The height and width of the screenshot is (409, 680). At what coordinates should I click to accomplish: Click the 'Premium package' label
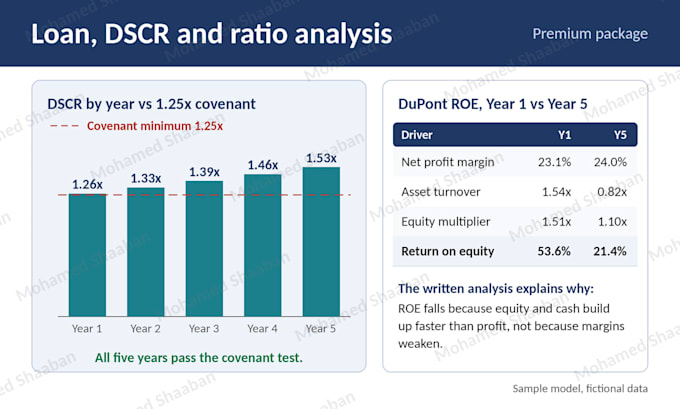click(x=590, y=34)
